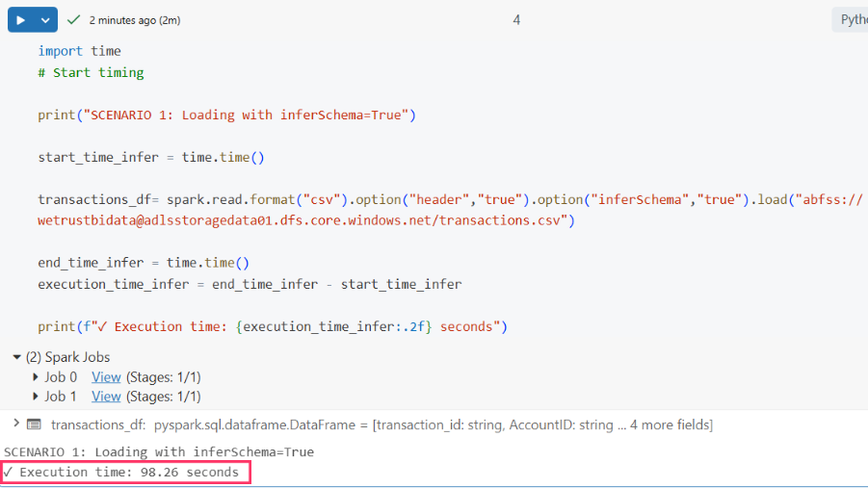Image resolution: width=868 pixels, height=488 pixels.
Task: Open run options arrow beside play button
Action: (46, 19)
